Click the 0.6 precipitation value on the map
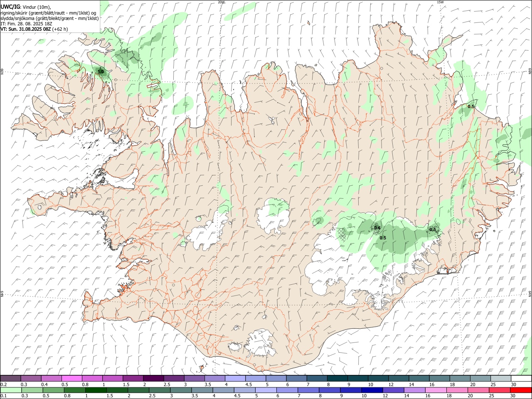Viewport: 532px width, 399px height. point(377,228)
